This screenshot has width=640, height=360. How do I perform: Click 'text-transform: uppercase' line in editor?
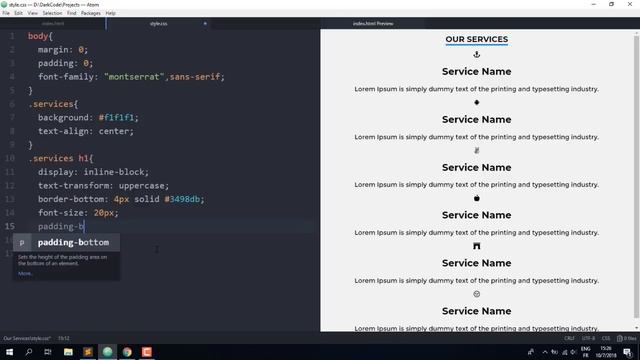pyautogui.click(x=103, y=186)
